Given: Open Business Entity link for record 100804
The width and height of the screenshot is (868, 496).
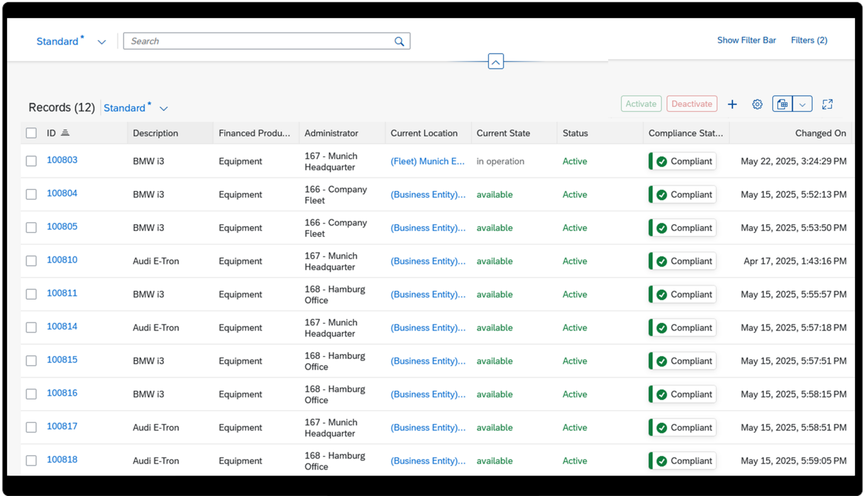Looking at the screenshot, I should pyautogui.click(x=428, y=194).
